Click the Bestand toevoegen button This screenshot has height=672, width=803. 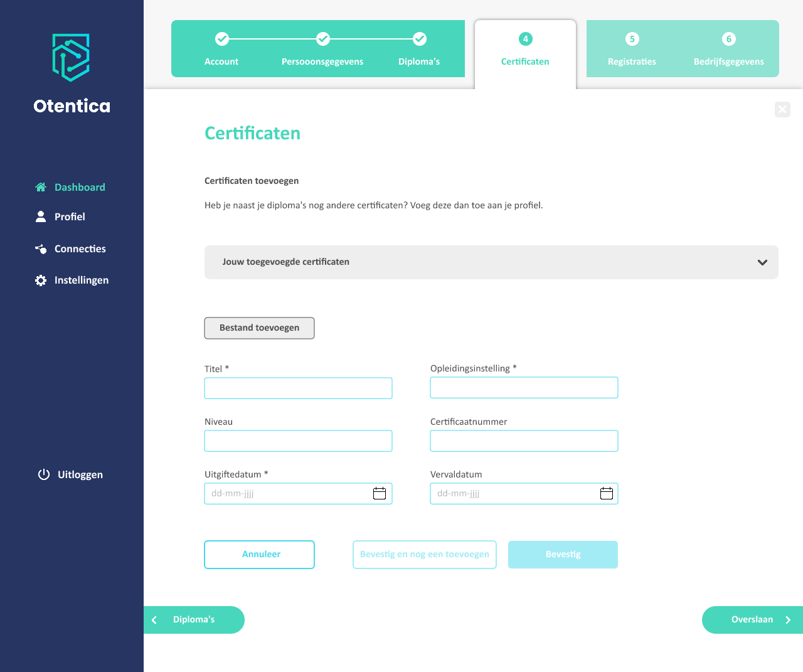point(259,328)
